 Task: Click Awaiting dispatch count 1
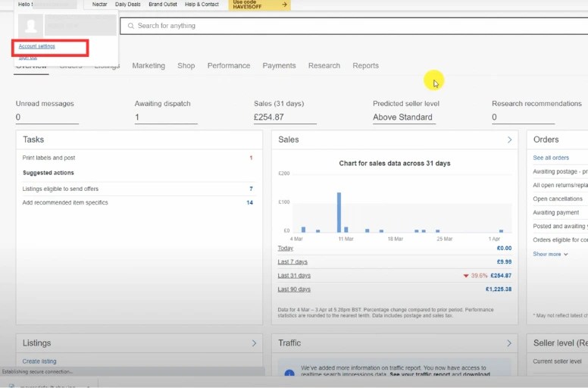point(137,117)
